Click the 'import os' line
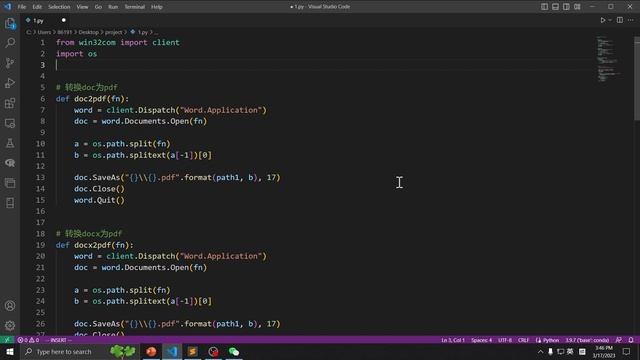640x360 pixels. (76, 54)
